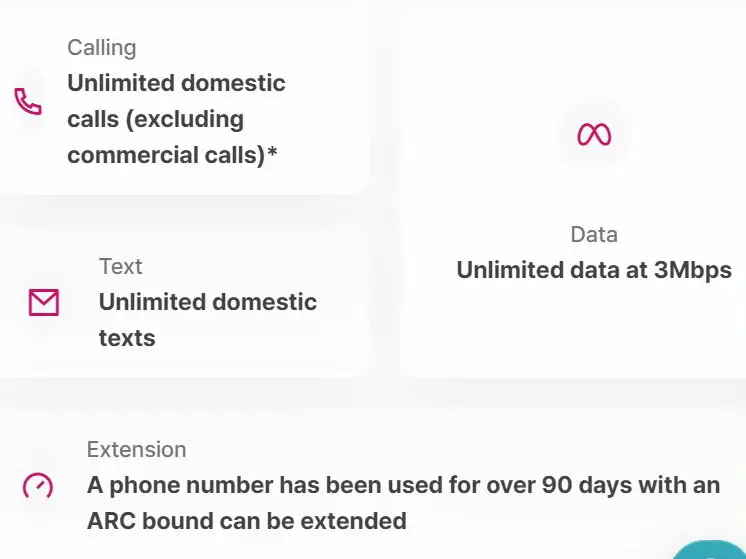Viewport: 746px width, 559px height.
Task: Click the phone number extension description
Action: click(403, 503)
